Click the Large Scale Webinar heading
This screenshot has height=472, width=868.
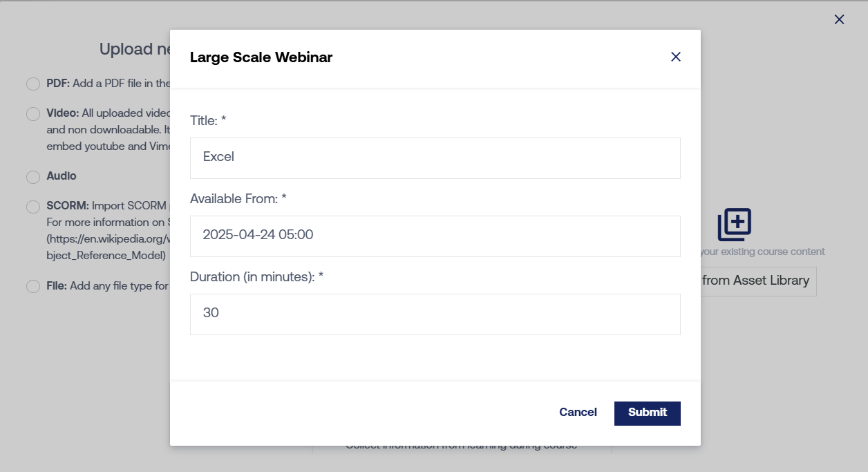click(261, 57)
